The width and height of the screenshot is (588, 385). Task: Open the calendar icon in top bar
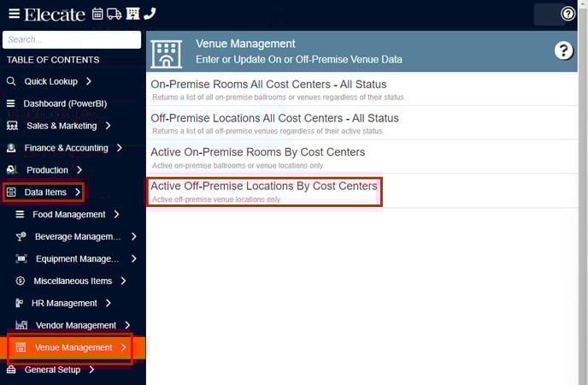click(97, 14)
